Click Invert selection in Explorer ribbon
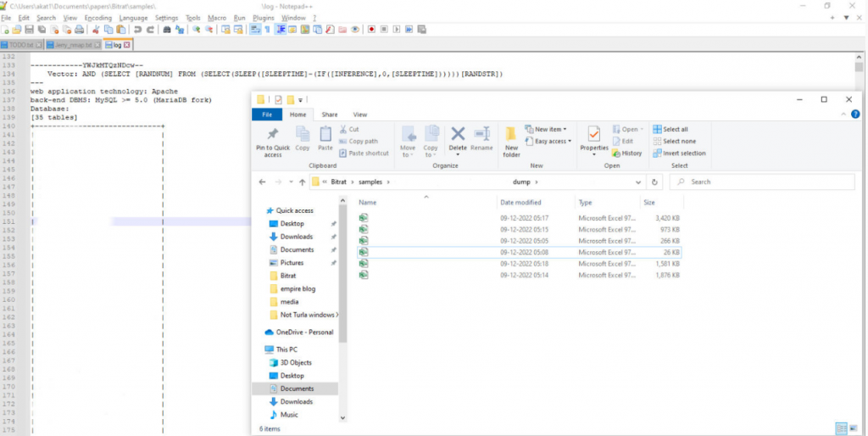Image resolution: width=868 pixels, height=436 pixels. (x=679, y=154)
